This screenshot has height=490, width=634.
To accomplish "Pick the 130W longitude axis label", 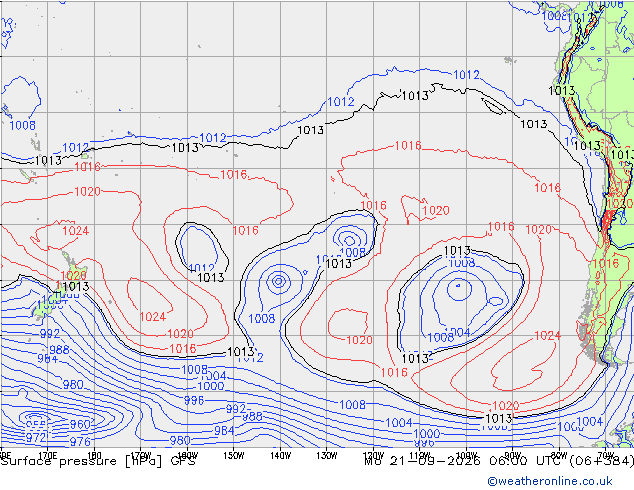I will coord(327,456).
